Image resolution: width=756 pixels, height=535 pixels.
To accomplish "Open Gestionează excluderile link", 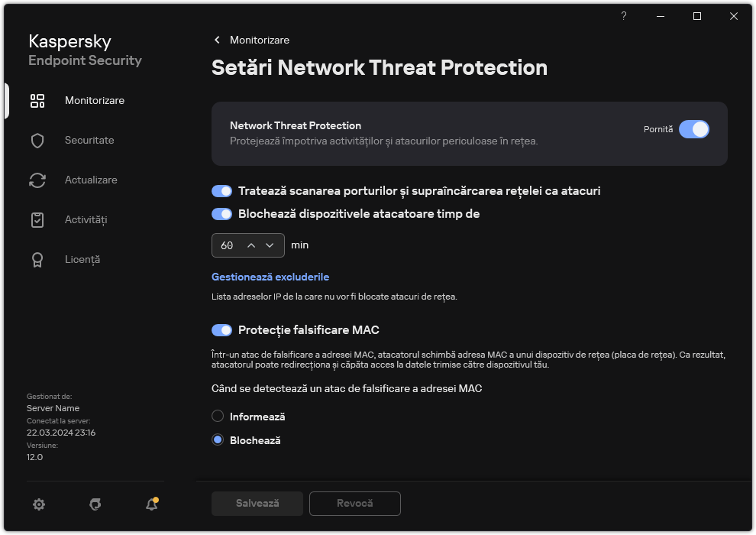I will click(270, 277).
